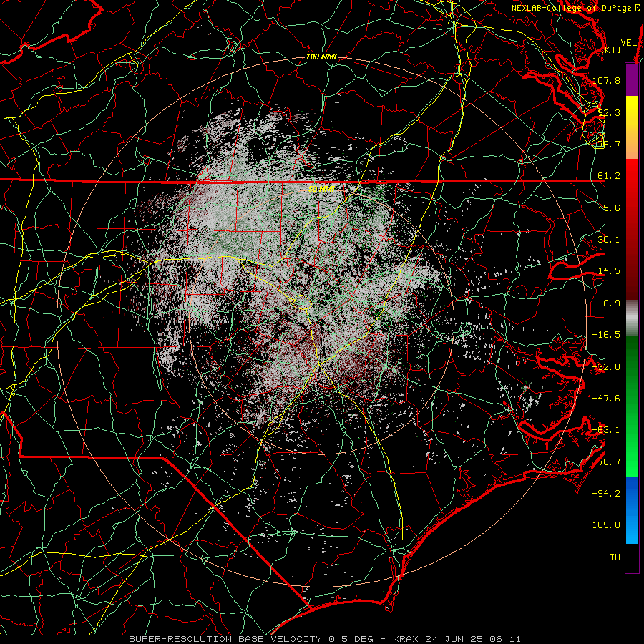Click the VEL label above the color scale
This screenshot has height=644, width=644.
tap(628, 43)
